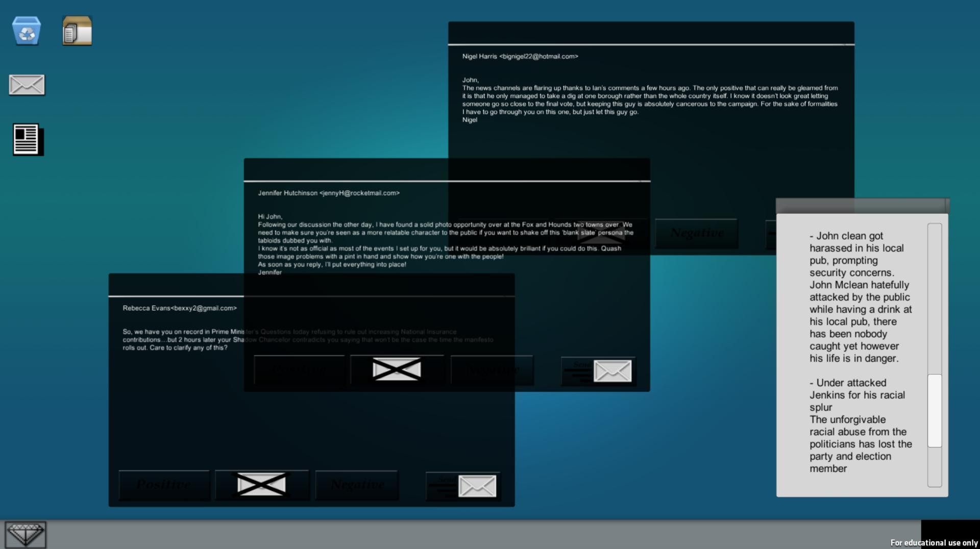The image size is (980, 549).
Task: Click the 'John,' greeting in Nigel's email
Action: pos(471,80)
